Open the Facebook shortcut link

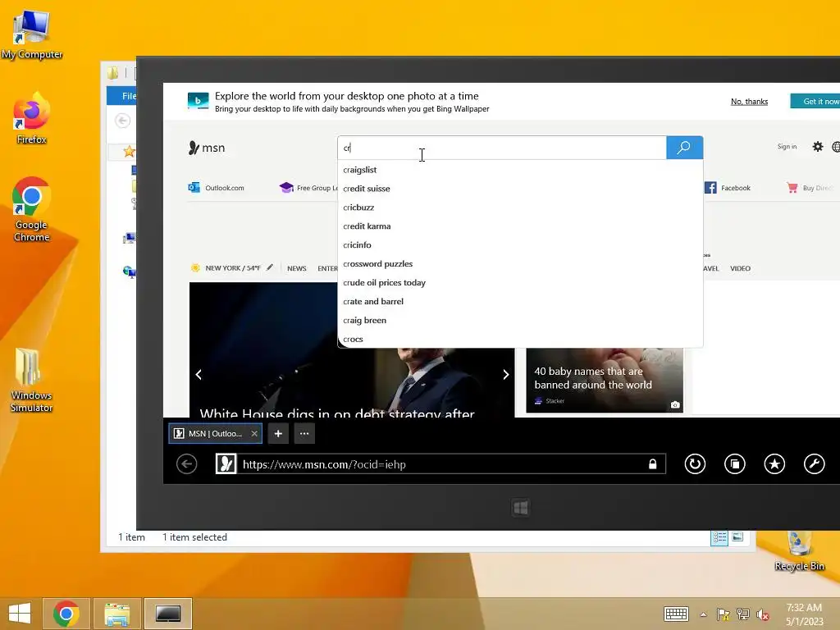(728, 188)
